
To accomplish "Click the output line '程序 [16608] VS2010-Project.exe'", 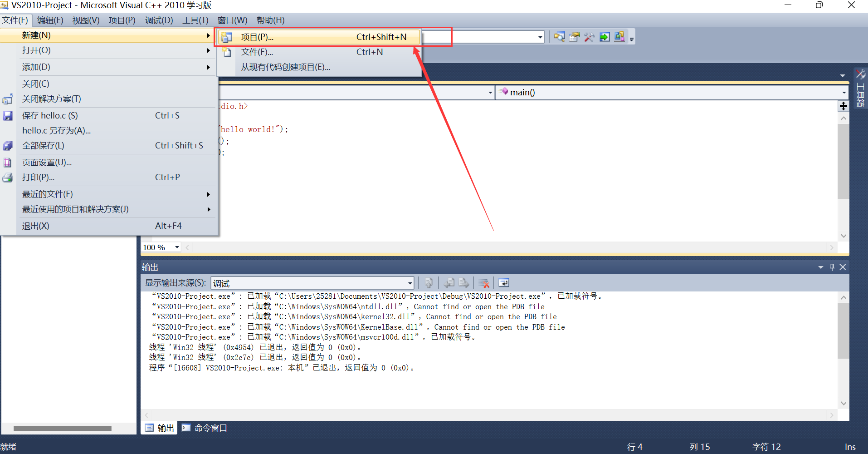I will (x=282, y=368).
